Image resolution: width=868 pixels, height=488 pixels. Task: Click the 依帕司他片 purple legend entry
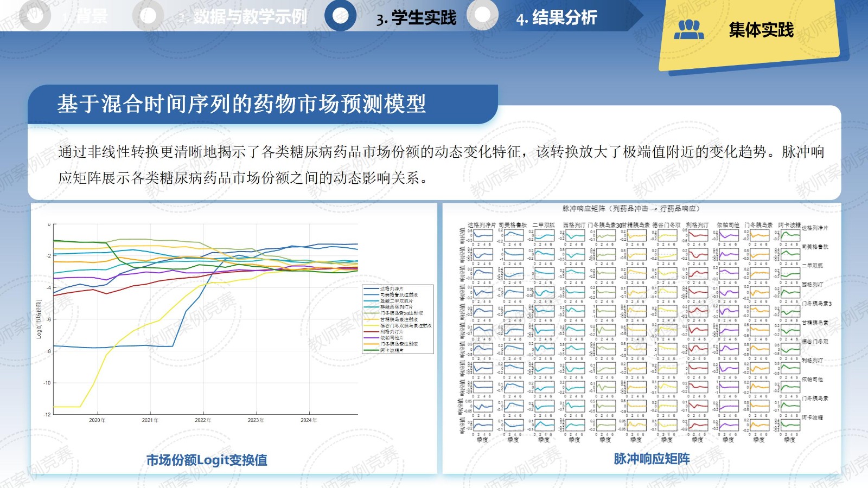(392, 338)
